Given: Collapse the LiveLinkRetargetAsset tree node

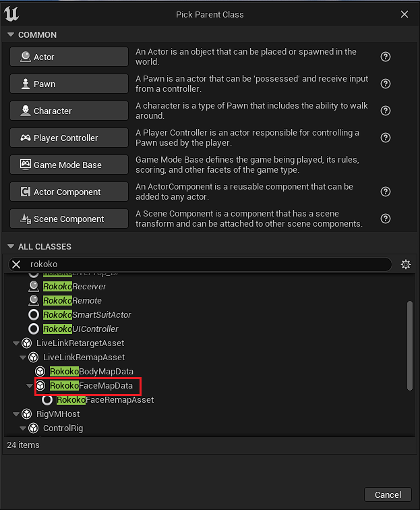Looking at the screenshot, I should (16, 343).
